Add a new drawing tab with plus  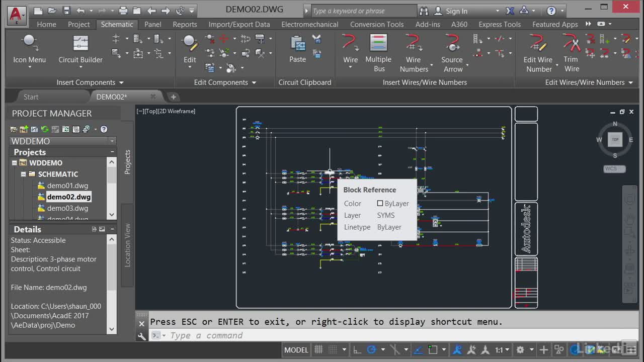[173, 97]
